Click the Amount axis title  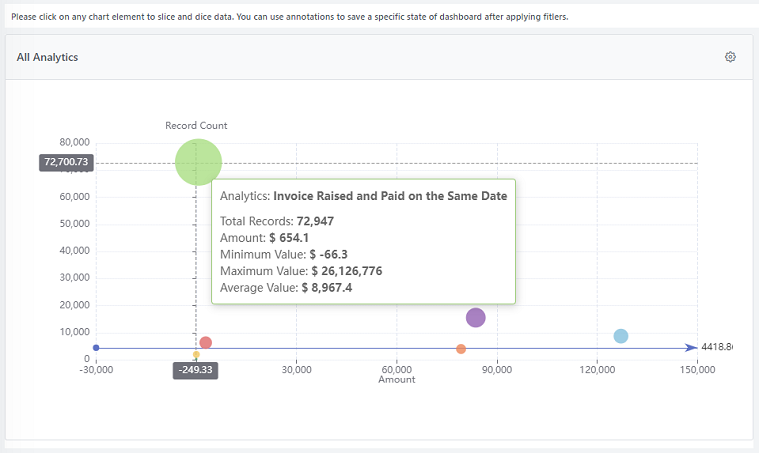(396, 380)
